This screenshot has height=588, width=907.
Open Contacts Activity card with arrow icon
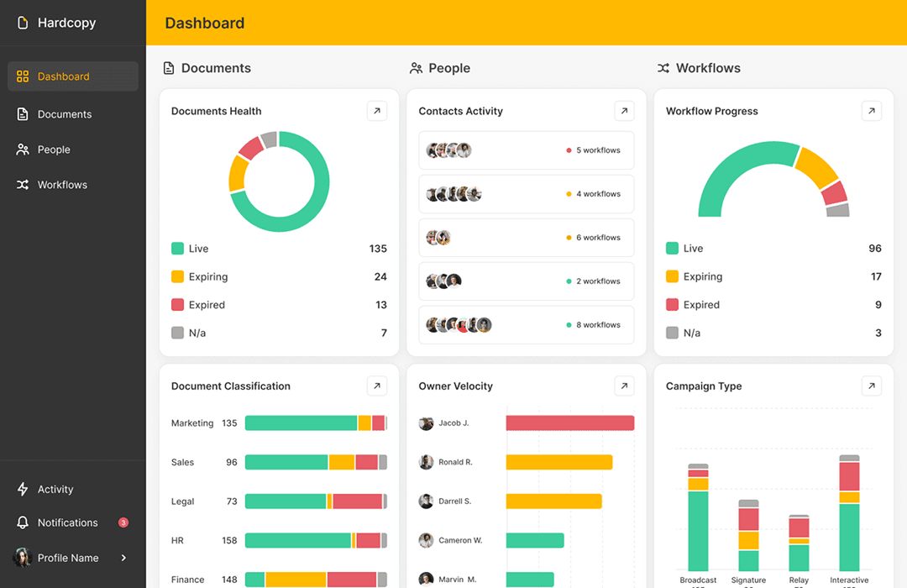624,111
